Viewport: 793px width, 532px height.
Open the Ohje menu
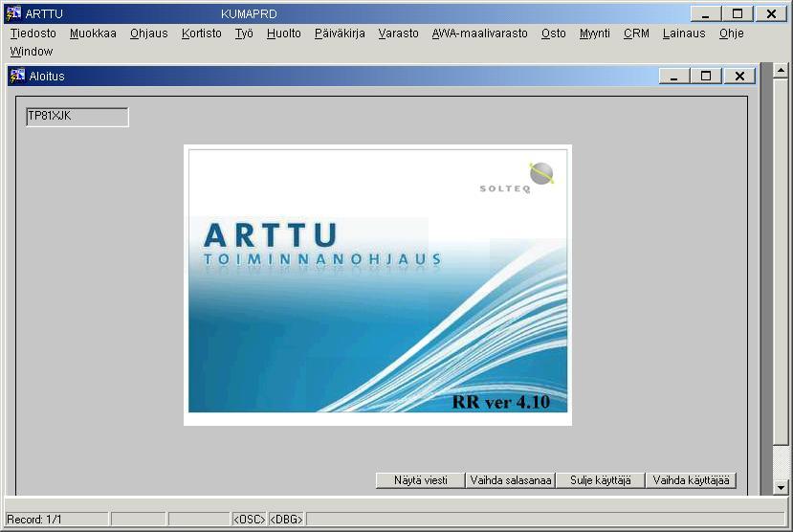731,33
